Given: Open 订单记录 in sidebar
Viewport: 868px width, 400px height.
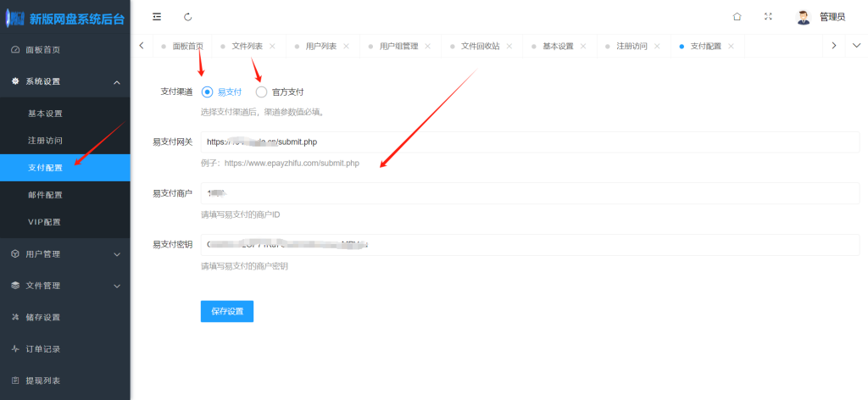Looking at the screenshot, I should (64, 349).
